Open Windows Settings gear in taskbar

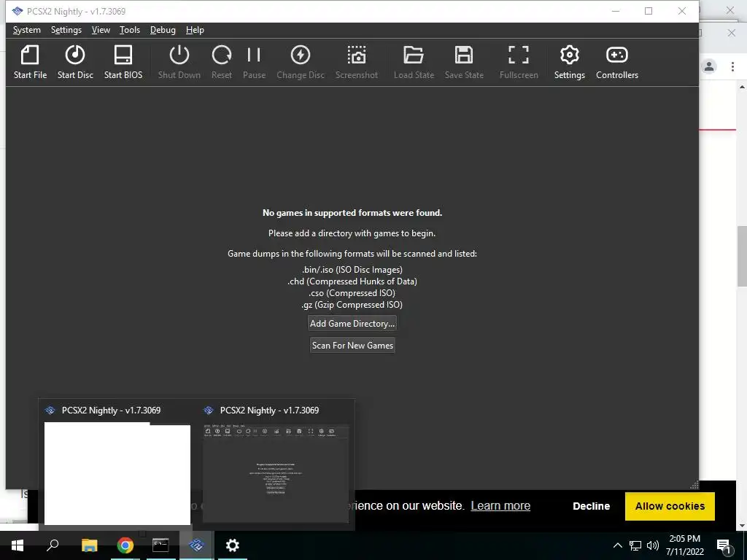(233, 545)
